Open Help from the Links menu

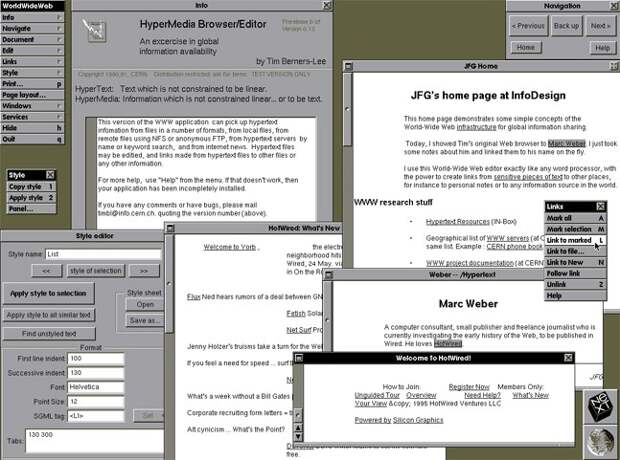[575, 295]
